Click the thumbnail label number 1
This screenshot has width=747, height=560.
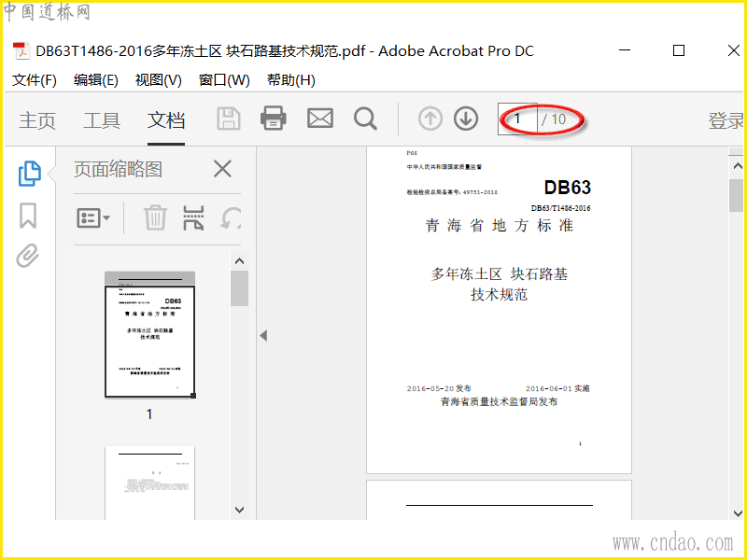pos(149,413)
